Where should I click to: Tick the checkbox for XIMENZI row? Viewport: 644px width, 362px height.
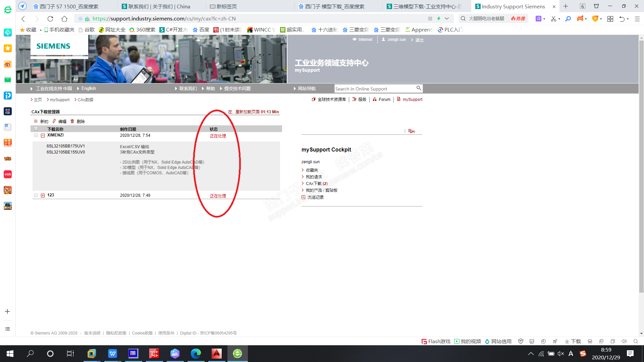point(36,135)
